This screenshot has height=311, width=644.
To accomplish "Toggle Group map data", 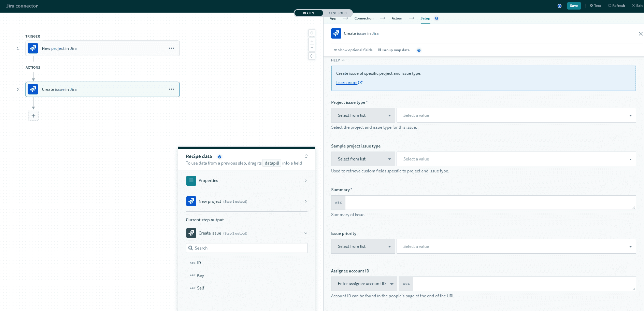I will click(x=394, y=50).
